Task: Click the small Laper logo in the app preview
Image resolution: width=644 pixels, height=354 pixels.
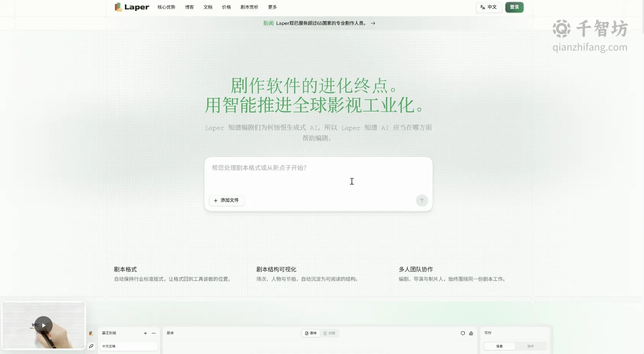Action: tap(91, 333)
